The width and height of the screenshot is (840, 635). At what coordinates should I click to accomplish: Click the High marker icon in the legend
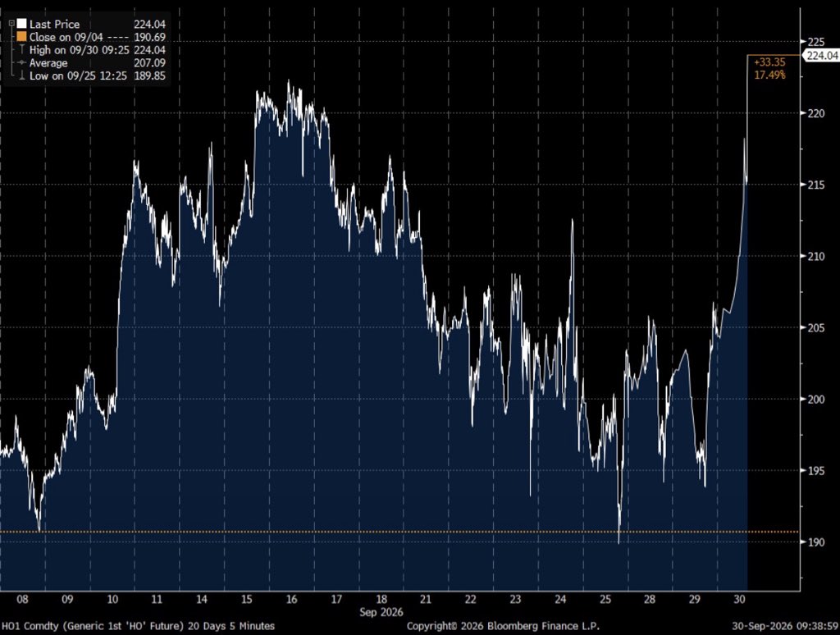[x=21, y=50]
